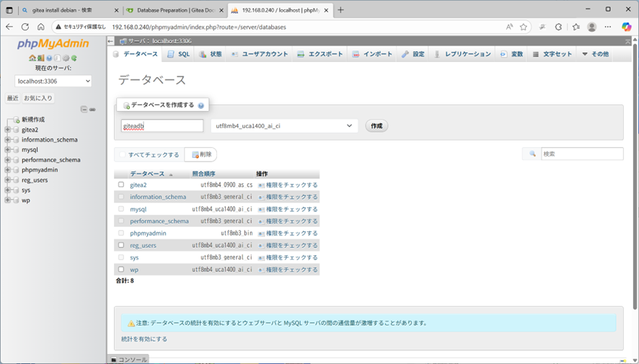Open Copilot icon in browser toolbar
Screen dimensions: 639x364
(626, 27)
